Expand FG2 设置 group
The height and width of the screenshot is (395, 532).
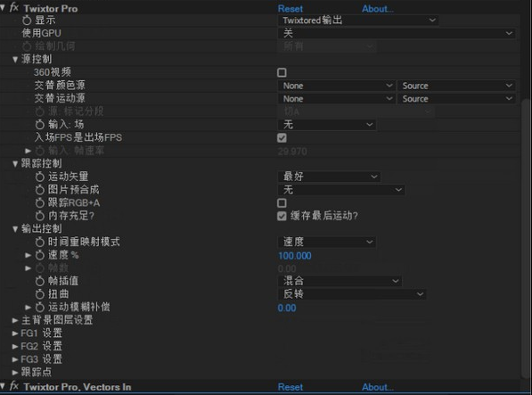(15, 347)
